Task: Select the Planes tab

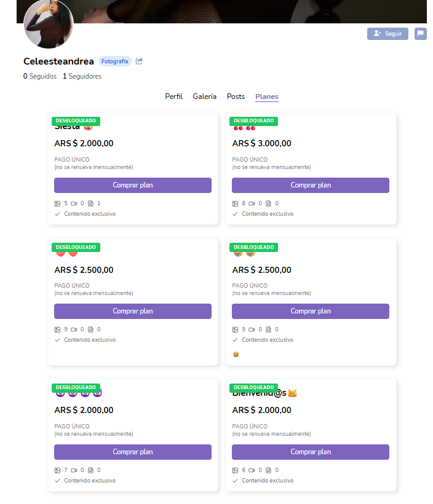Action: [x=267, y=96]
